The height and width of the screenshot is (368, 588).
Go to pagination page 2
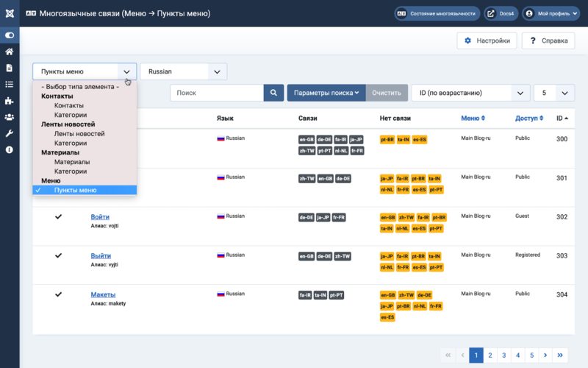[x=490, y=355]
